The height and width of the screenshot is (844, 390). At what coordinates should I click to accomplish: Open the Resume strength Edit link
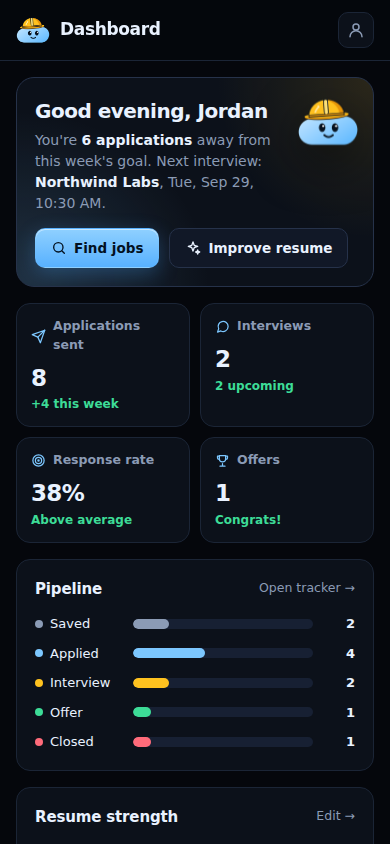pyautogui.click(x=336, y=816)
